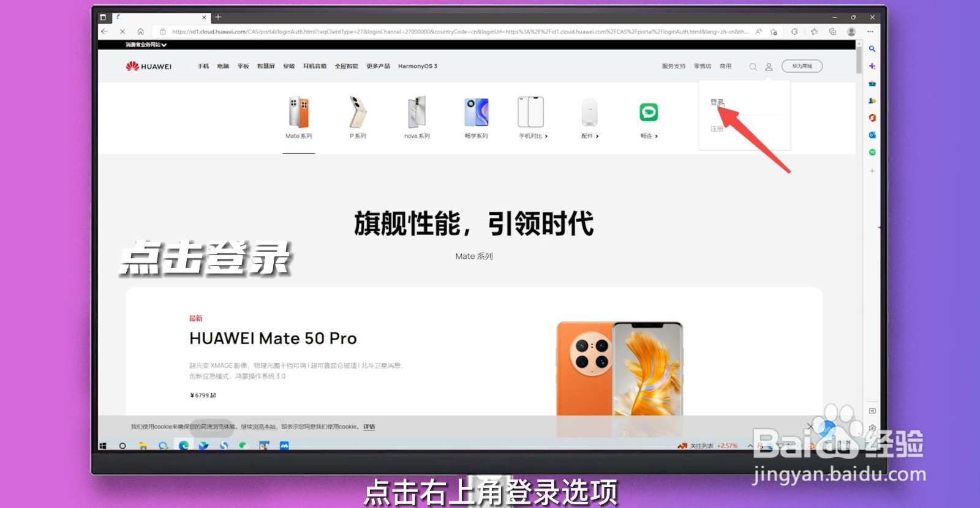
Task: Open the Windows Start menu
Action: tap(103, 446)
